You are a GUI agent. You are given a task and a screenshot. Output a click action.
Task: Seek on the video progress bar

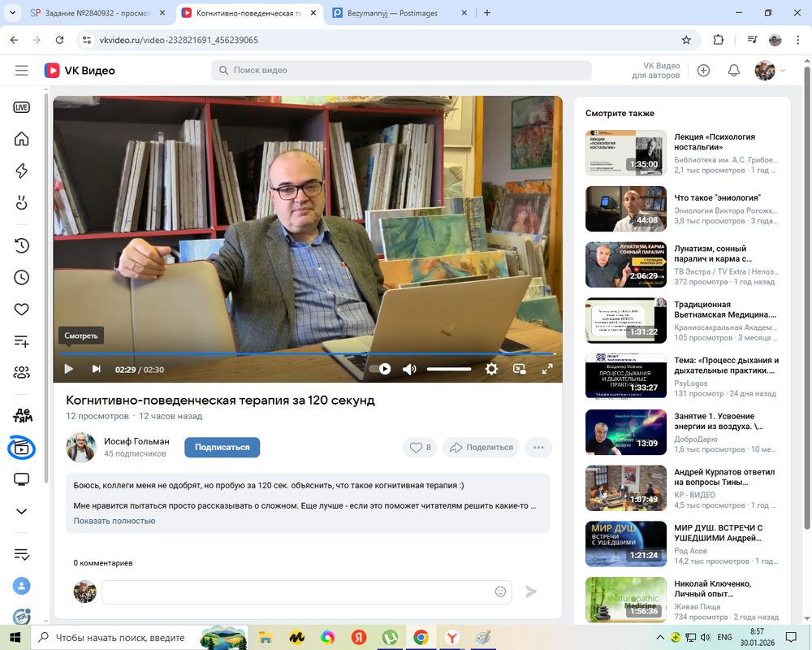[308, 354]
